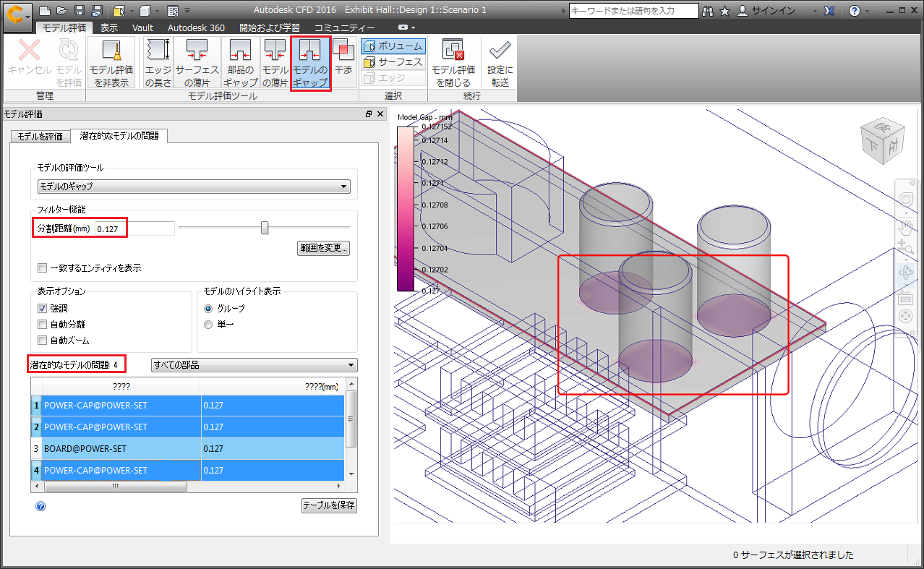
Task: Open the 表示 ribbon tab
Action: 109,27
